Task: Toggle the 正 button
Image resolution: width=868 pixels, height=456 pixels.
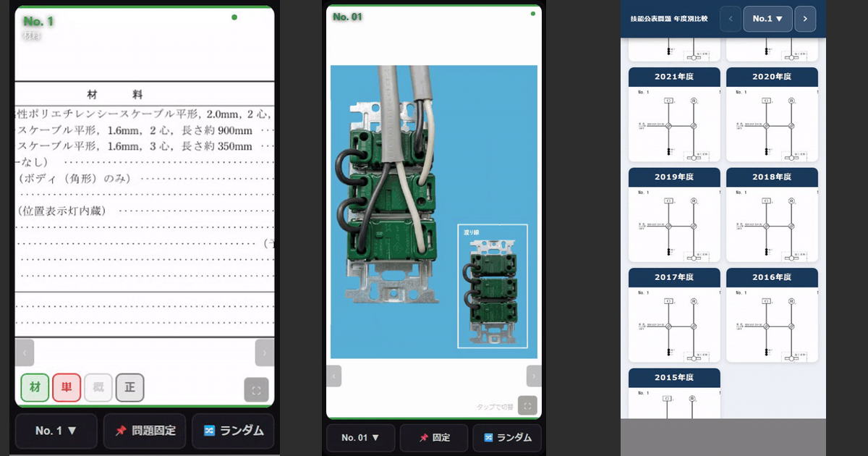Action: 130,387
